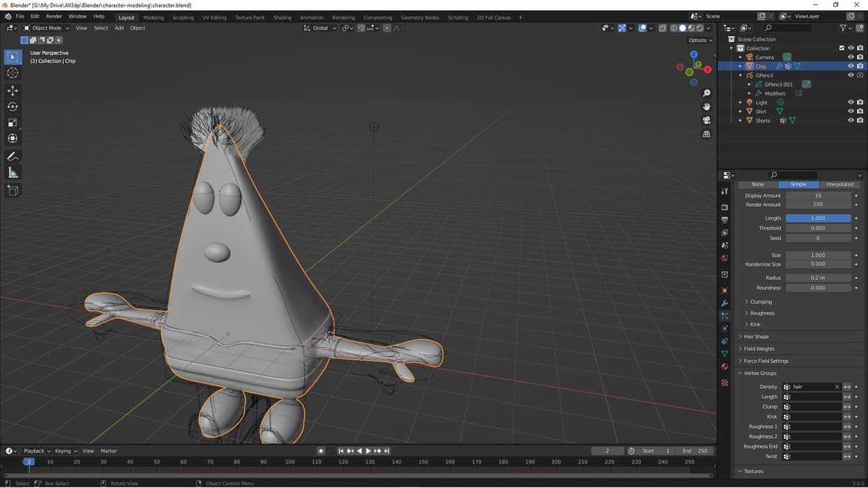Open the Texture properties checker tab

point(725,382)
